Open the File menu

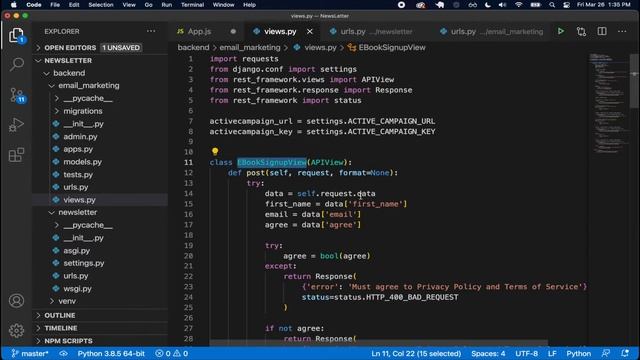55,5
